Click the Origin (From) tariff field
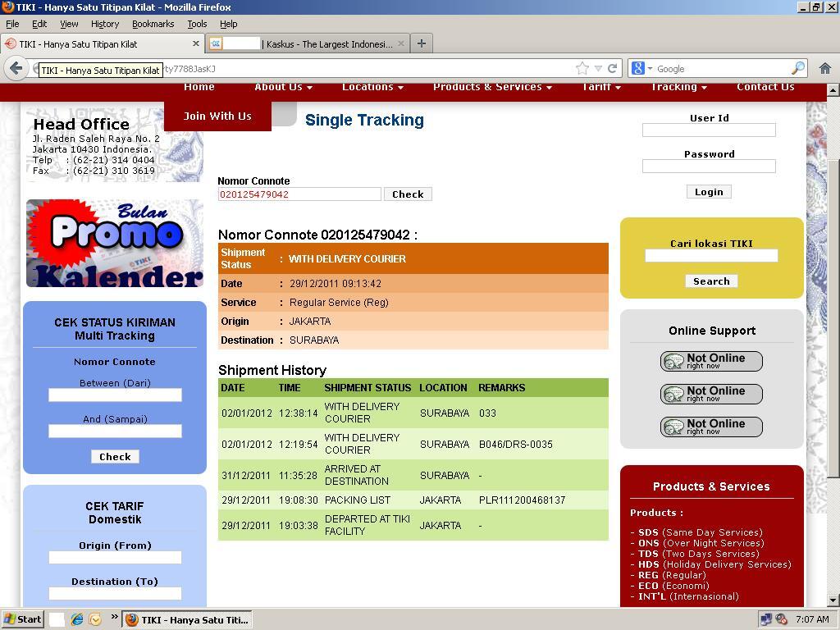840x630 pixels. point(115,557)
